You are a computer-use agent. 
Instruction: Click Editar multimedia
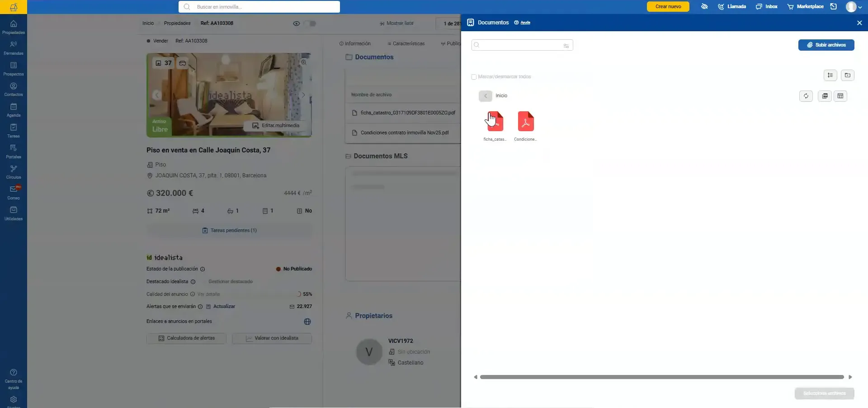(276, 125)
